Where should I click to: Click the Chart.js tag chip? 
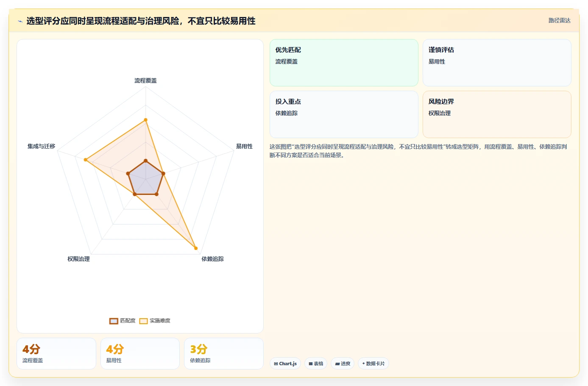tap(285, 364)
